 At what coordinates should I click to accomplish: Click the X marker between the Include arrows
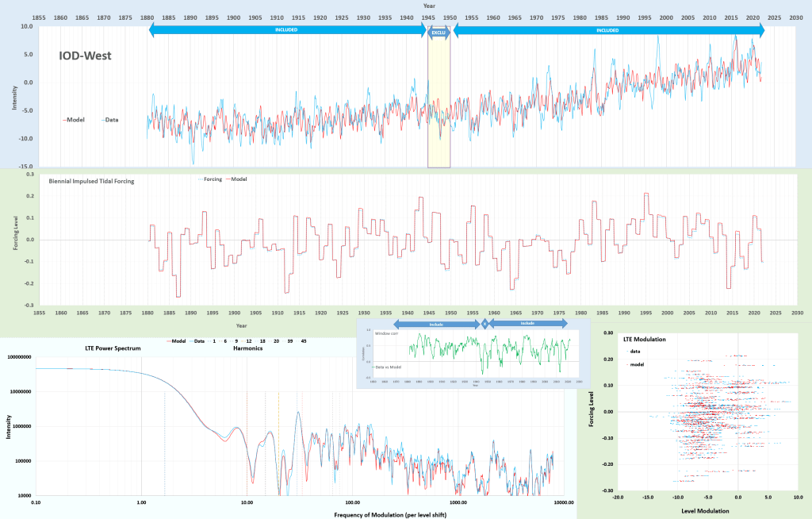(x=485, y=324)
